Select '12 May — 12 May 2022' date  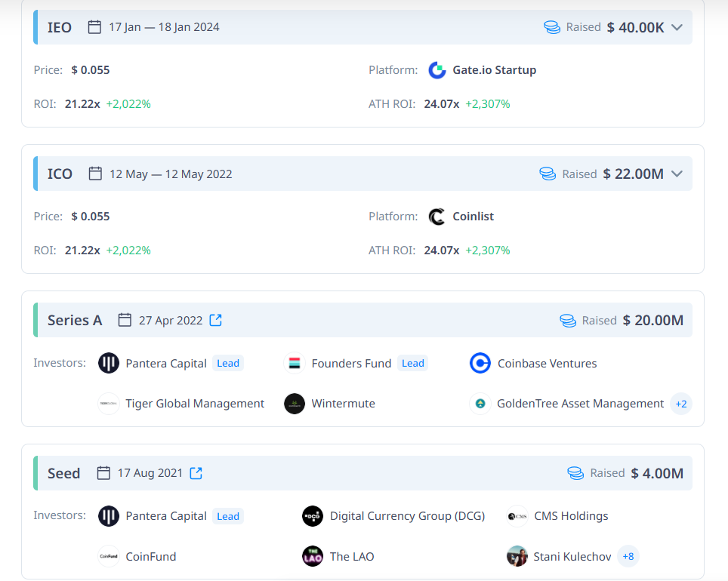tap(171, 174)
